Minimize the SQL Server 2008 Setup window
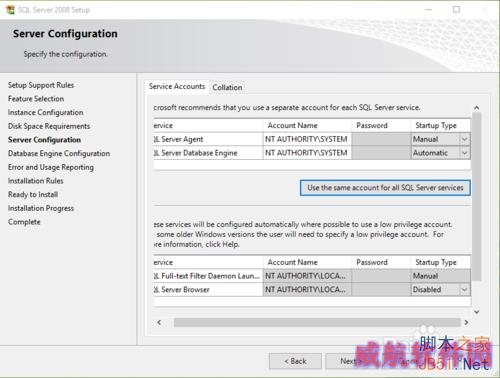 [x=429, y=9]
